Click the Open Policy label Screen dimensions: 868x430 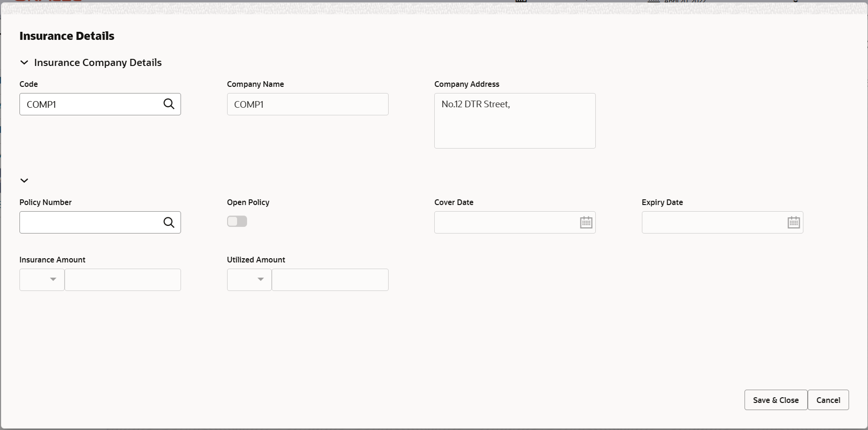[248, 202]
